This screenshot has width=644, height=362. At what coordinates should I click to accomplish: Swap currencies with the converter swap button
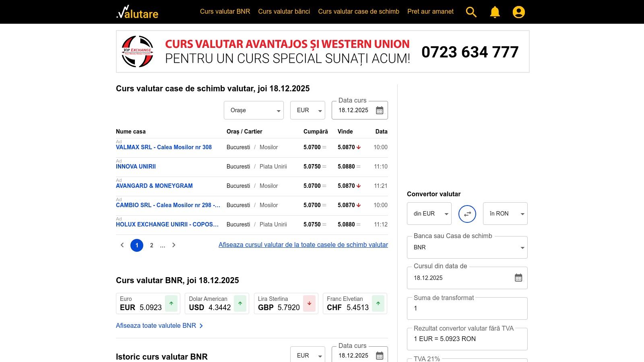click(467, 214)
